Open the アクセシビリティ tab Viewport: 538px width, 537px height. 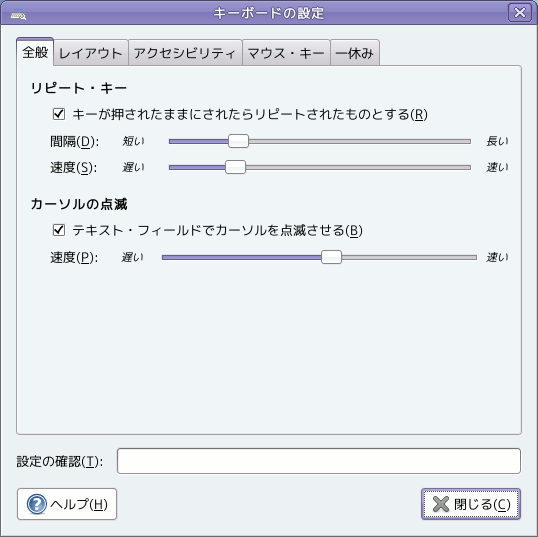185,53
